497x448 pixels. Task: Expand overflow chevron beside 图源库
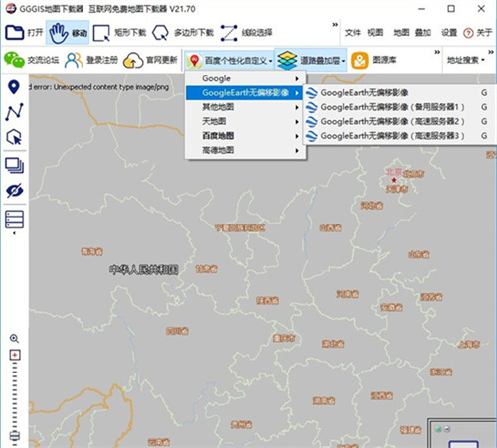tap(437, 52)
